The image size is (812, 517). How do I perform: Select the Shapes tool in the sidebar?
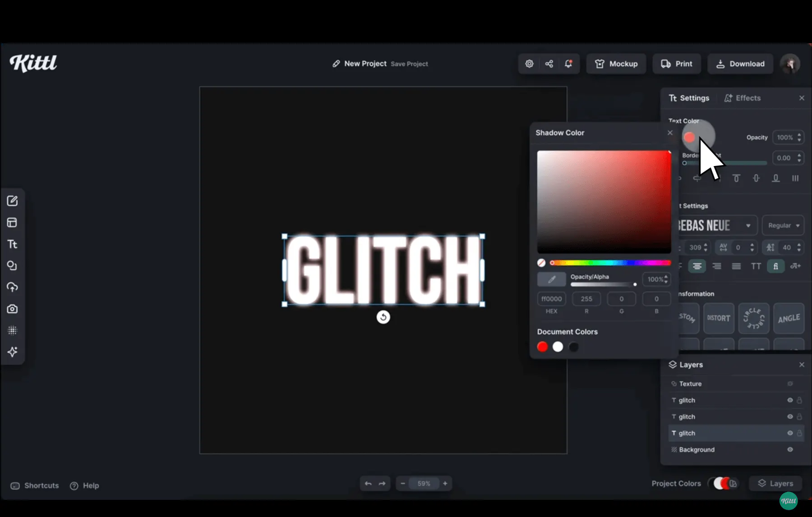tap(12, 266)
